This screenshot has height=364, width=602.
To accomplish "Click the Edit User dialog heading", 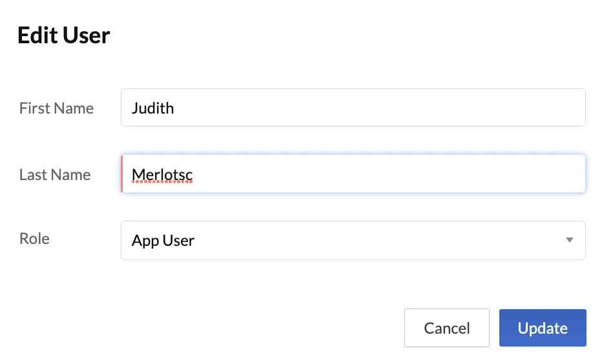I will click(64, 35).
